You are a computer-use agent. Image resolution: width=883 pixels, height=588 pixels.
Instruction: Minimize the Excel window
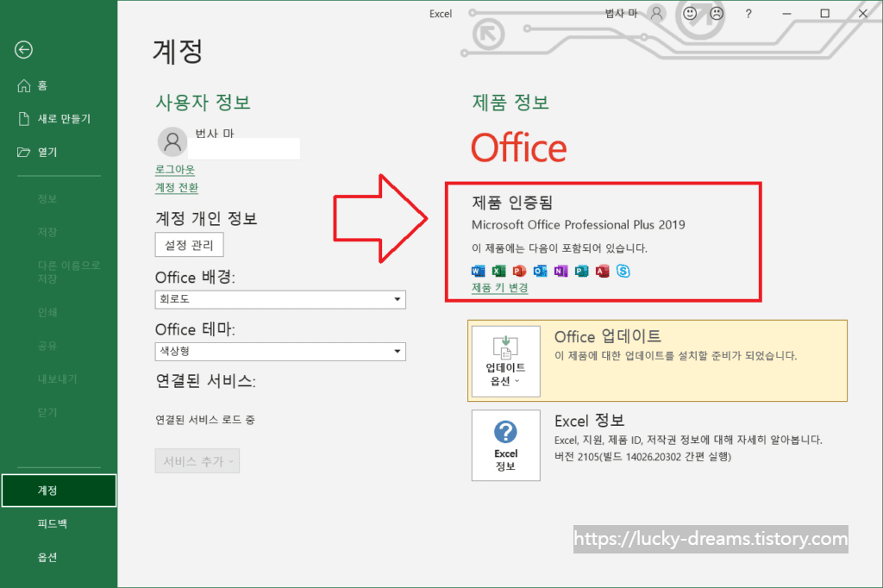click(786, 14)
